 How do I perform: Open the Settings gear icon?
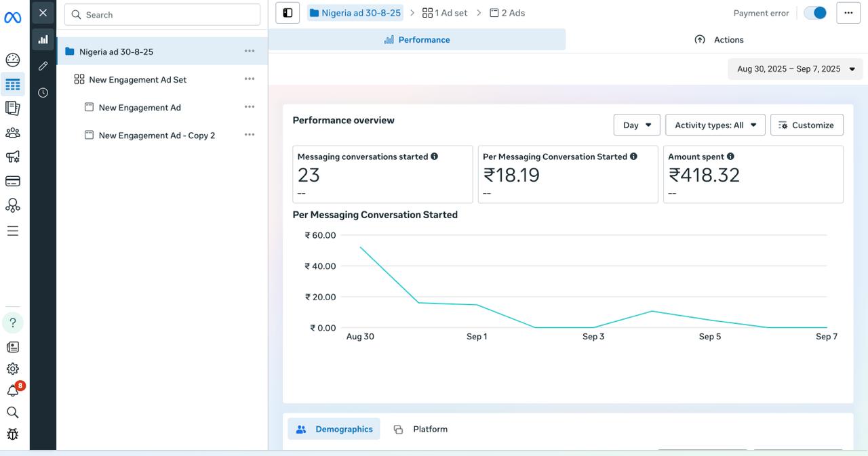tap(12, 369)
